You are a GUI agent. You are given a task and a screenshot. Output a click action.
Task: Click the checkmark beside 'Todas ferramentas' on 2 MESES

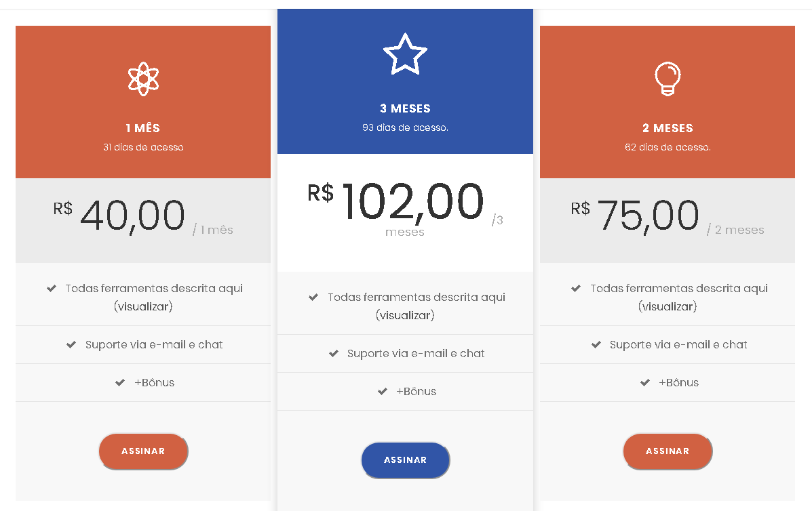[x=576, y=288]
